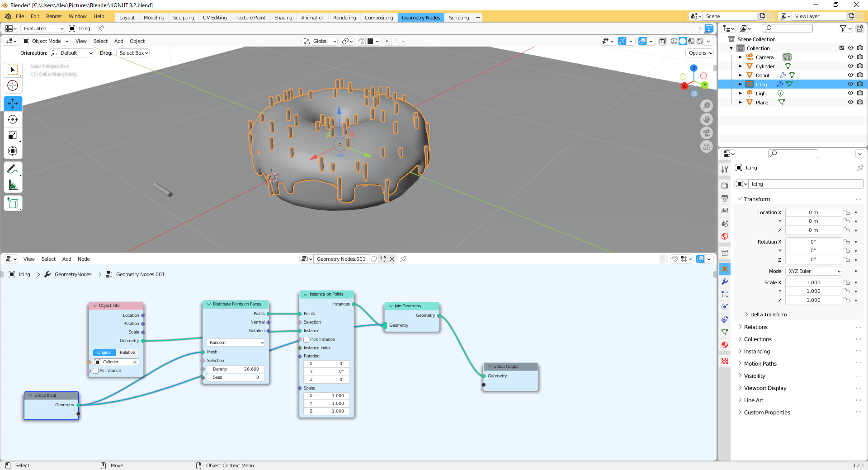Switch to the Shading workspace tab

click(283, 18)
